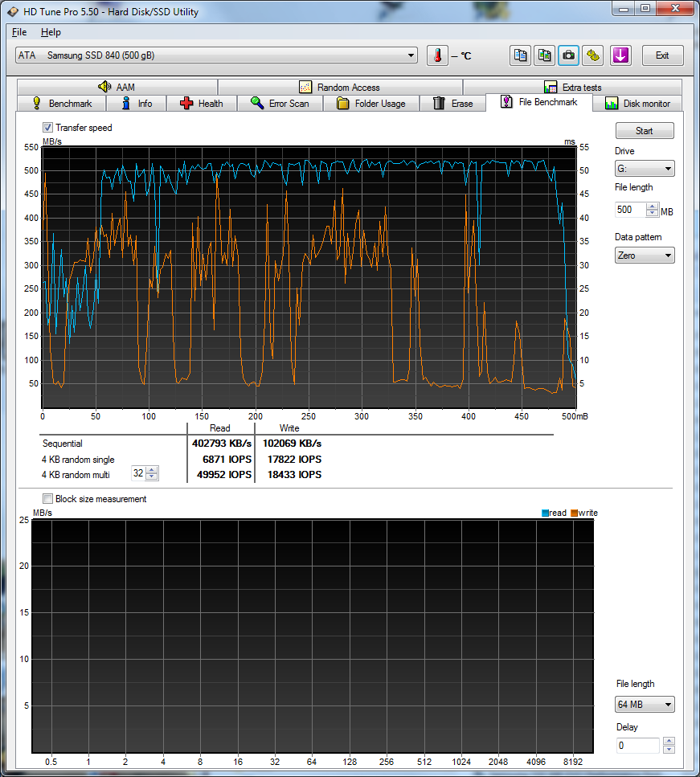
Task: Open the options gear icon
Action: [x=593, y=55]
